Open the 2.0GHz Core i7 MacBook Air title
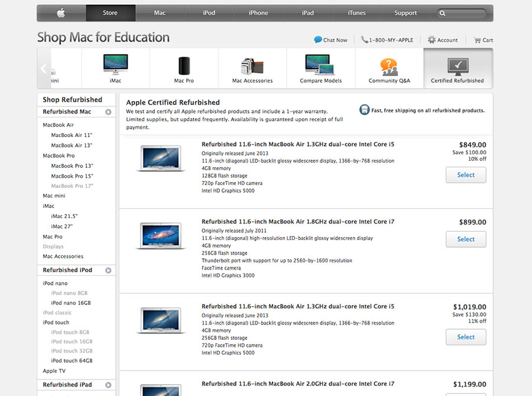The image size is (532, 396). [298, 384]
